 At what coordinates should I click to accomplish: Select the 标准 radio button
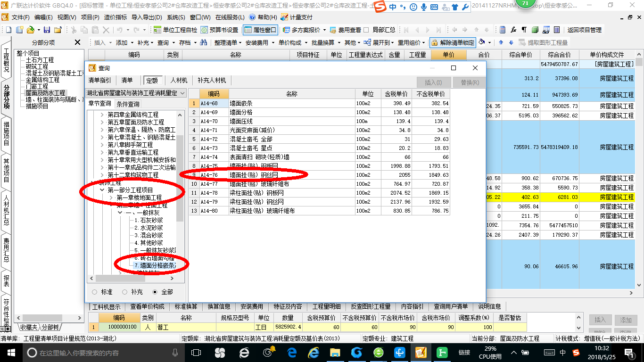click(x=95, y=292)
